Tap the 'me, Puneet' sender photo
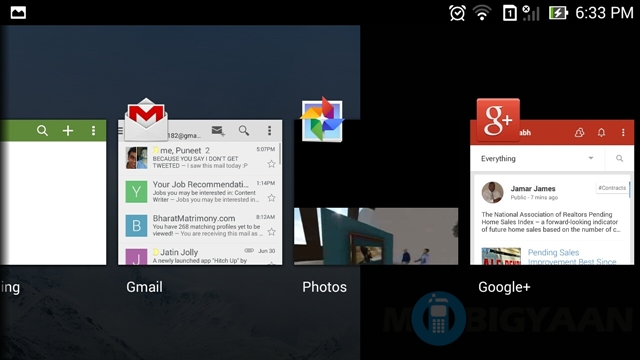The image size is (640, 360). (x=136, y=158)
